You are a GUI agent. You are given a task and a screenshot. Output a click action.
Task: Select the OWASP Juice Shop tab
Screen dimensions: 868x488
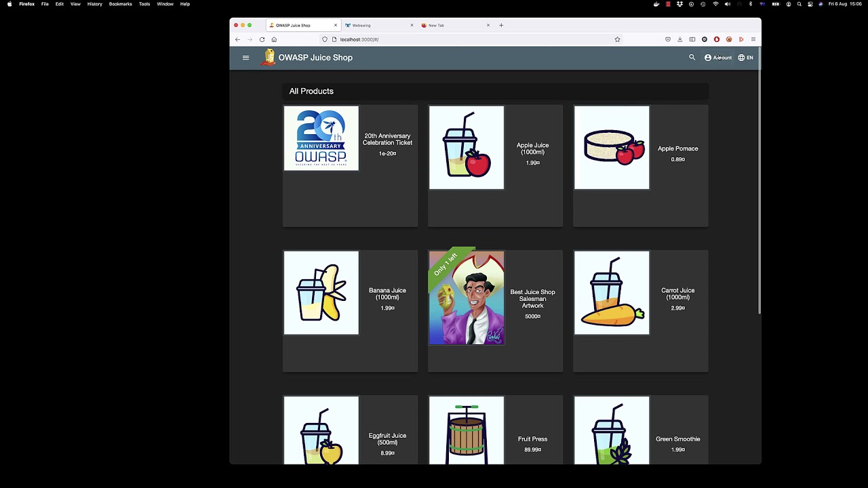pyautogui.click(x=302, y=25)
